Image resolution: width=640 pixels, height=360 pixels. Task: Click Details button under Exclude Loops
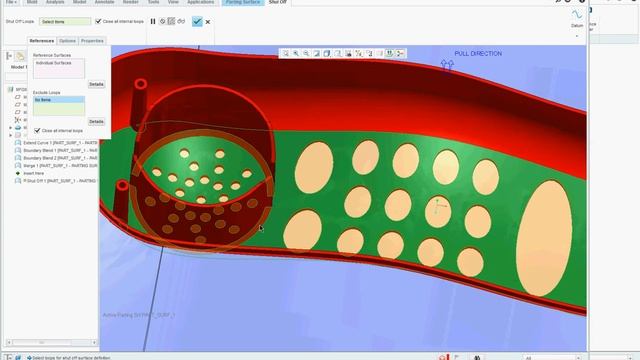(96, 122)
